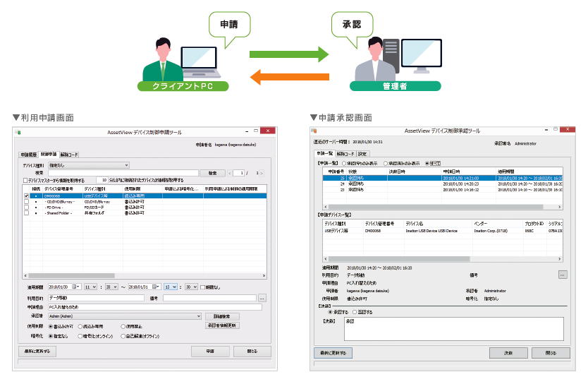Click 利用目的 field containing データ移動
Image resolution: width=588 pixels, height=384 pixels.
[97, 298]
